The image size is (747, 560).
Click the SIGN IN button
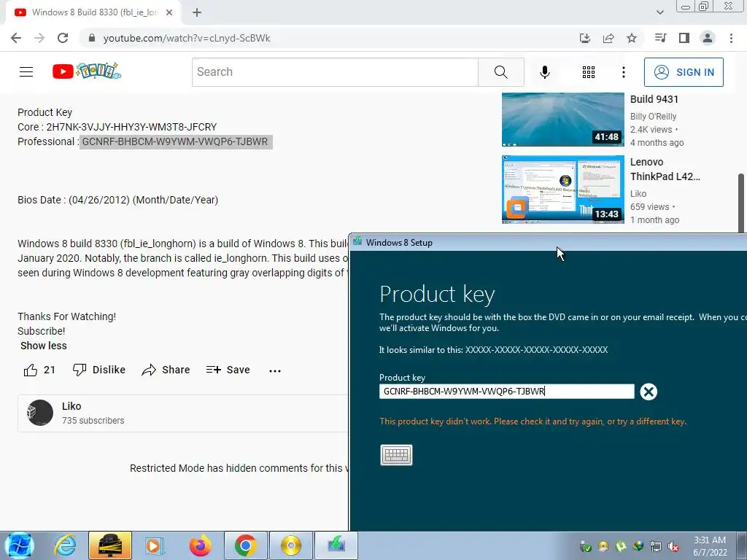(684, 72)
